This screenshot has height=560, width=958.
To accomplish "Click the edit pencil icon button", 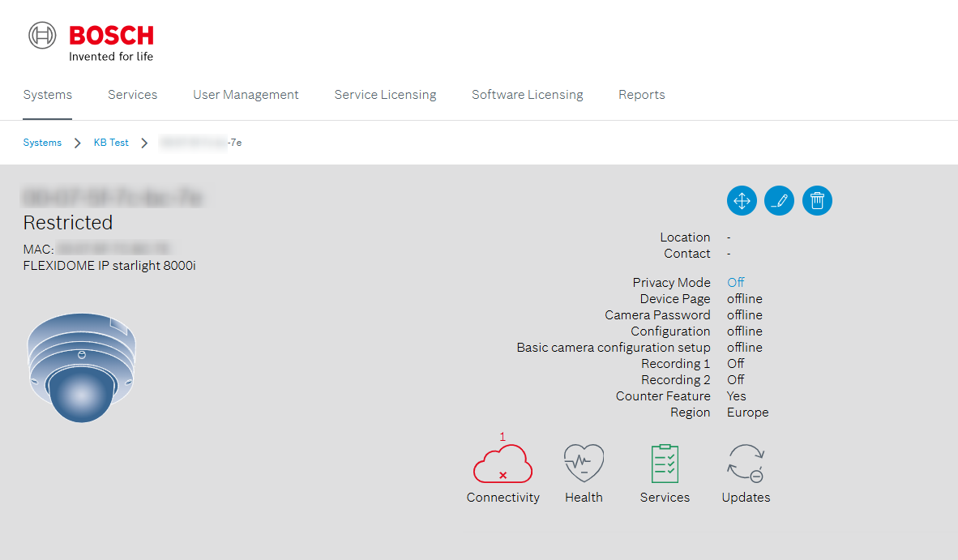I will pyautogui.click(x=779, y=200).
